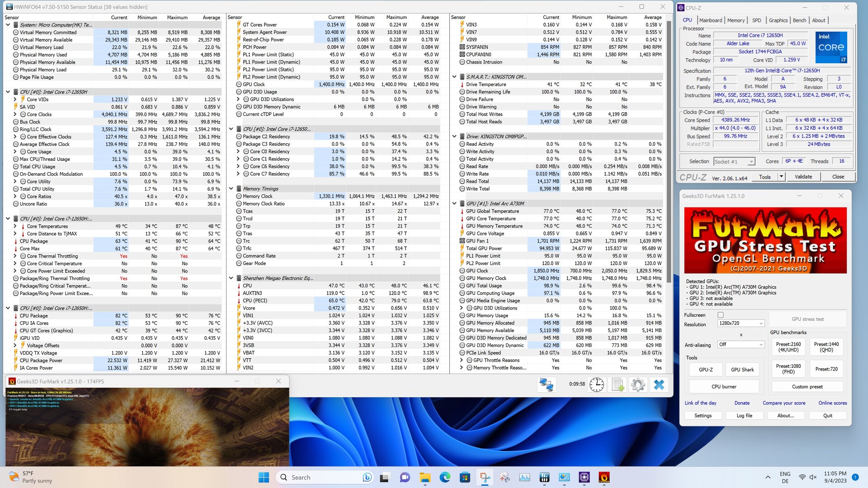The height and width of the screenshot is (488, 868).
Task: Open the CPU-Z Socket selection dropdown
Action: coord(734,161)
